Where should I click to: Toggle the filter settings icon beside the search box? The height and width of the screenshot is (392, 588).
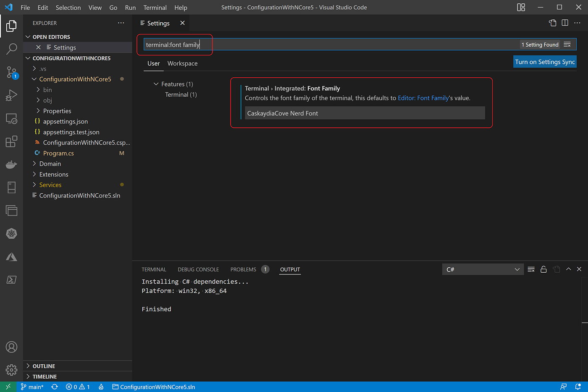[x=568, y=44]
